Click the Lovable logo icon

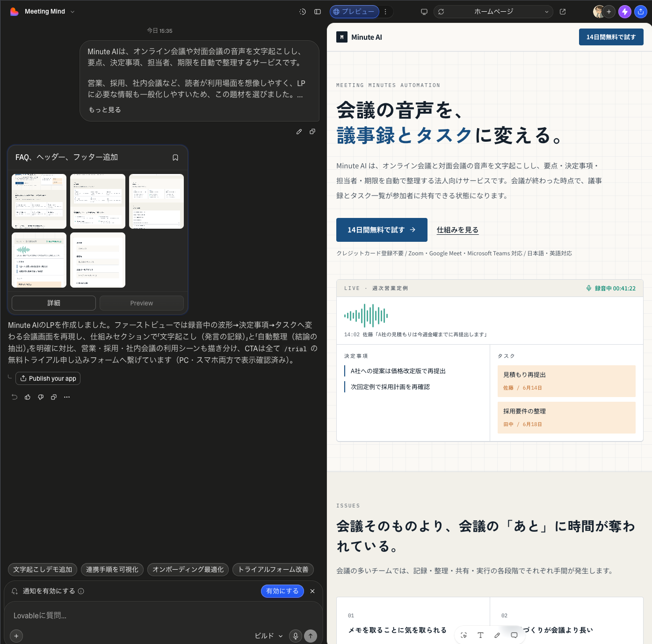coord(14,12)
